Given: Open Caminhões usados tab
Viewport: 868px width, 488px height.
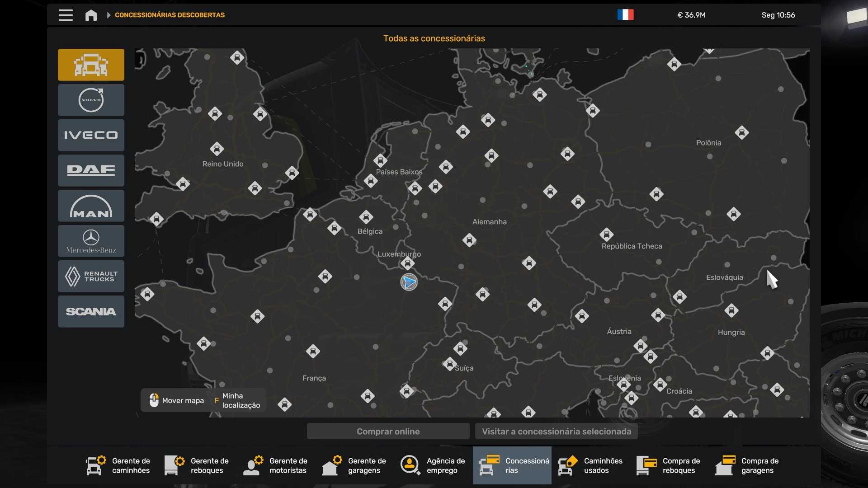Looking at the screenshot, I should coord(590,465).
